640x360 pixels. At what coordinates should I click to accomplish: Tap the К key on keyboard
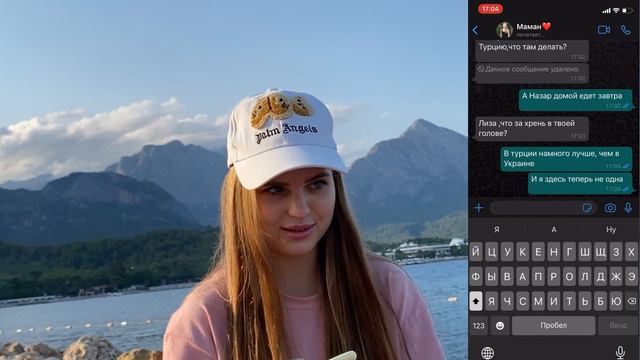[x=522, y=252]
